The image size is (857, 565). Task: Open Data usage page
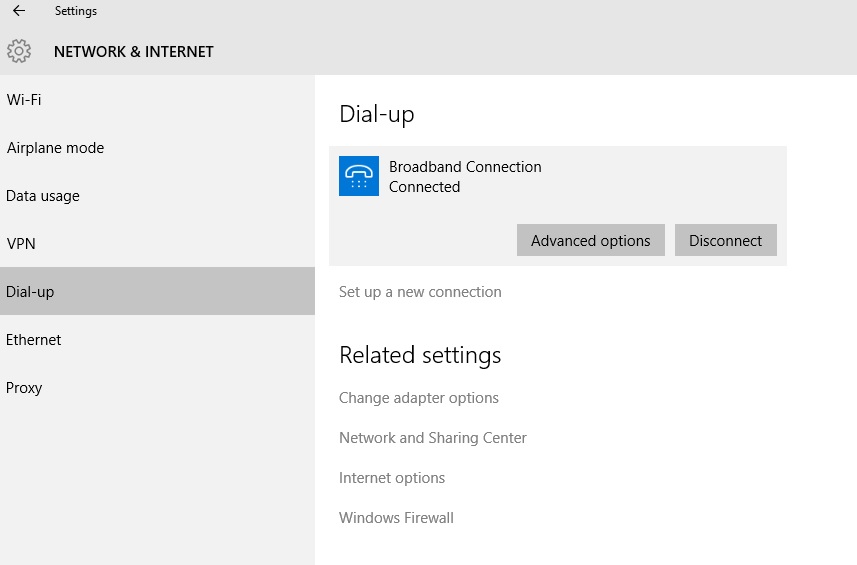click(157, 196)
